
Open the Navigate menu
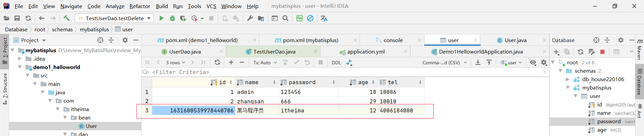(71, 6)
